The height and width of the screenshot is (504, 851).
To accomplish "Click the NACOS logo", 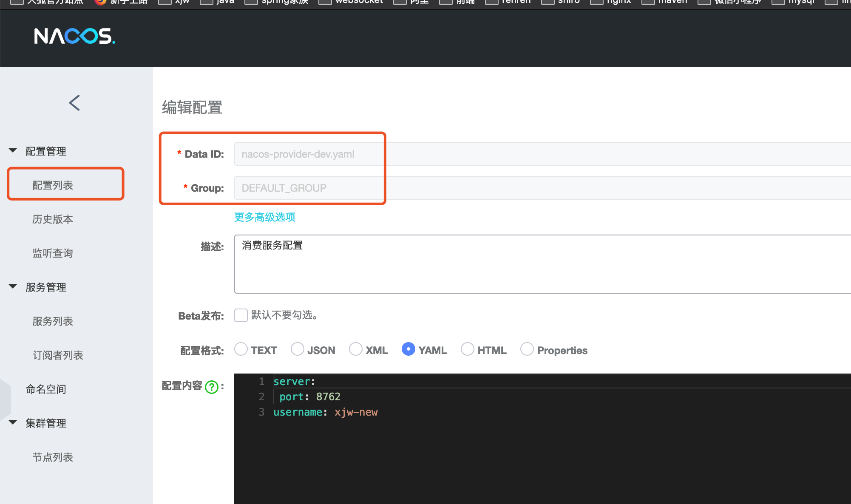I will pos(75,36).
